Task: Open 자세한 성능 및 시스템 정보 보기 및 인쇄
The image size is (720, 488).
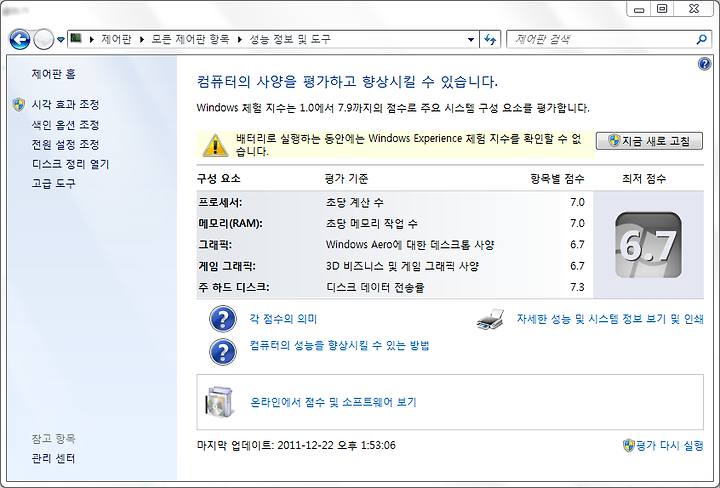Action: coord(610,319)
